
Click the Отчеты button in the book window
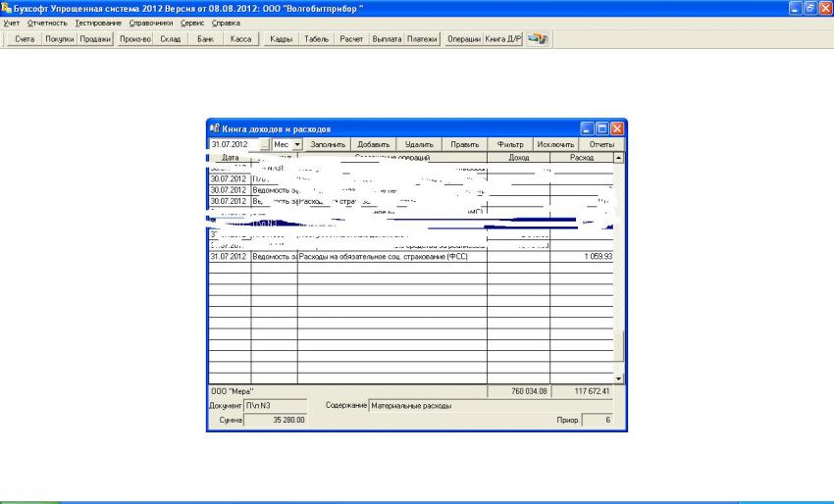(x=601, y=144)
